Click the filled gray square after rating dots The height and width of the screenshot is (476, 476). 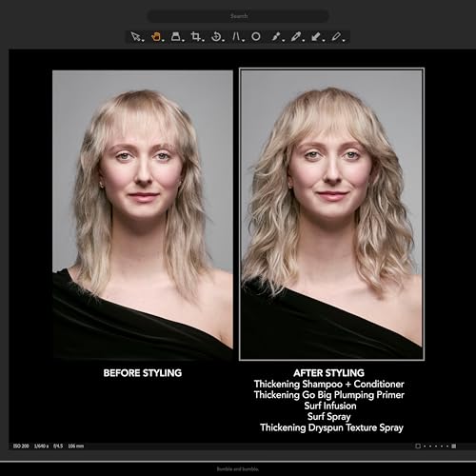pos(454,446)
